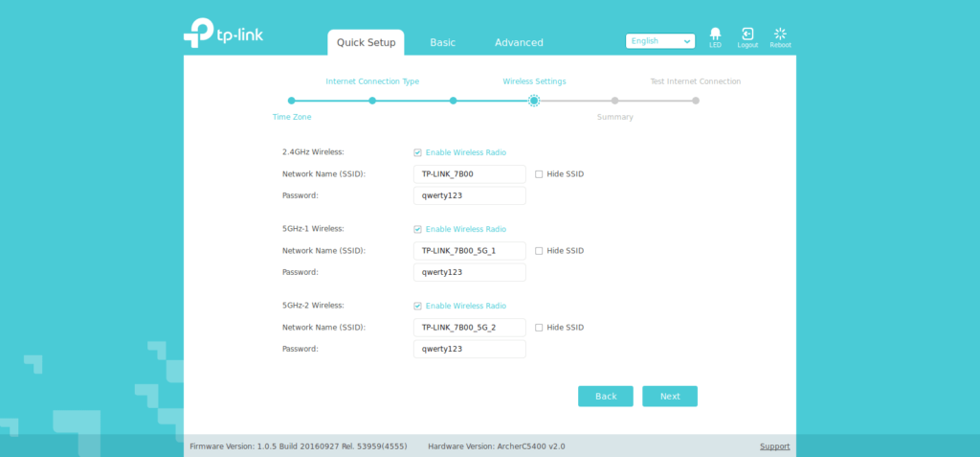Uncheck 5GHz-2 Enable Wireless Radio checkbox
Viewport: 980px width, 457px height.
418,306
